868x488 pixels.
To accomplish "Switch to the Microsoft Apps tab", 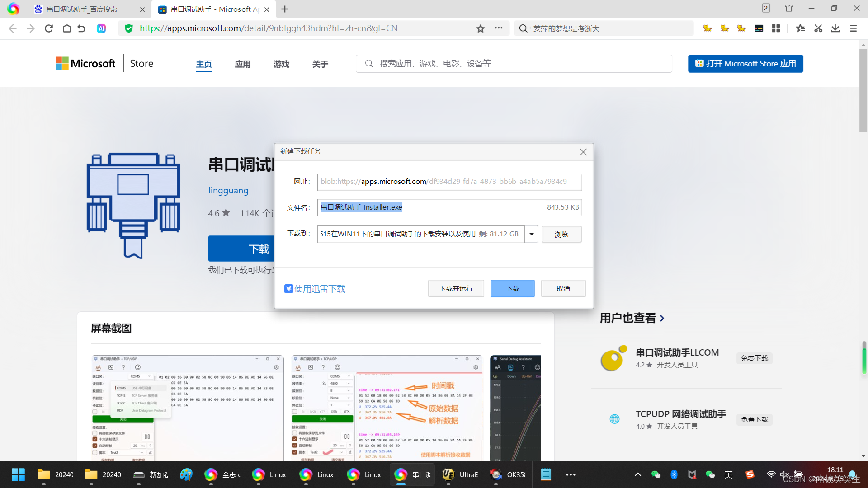I will 214,9.
